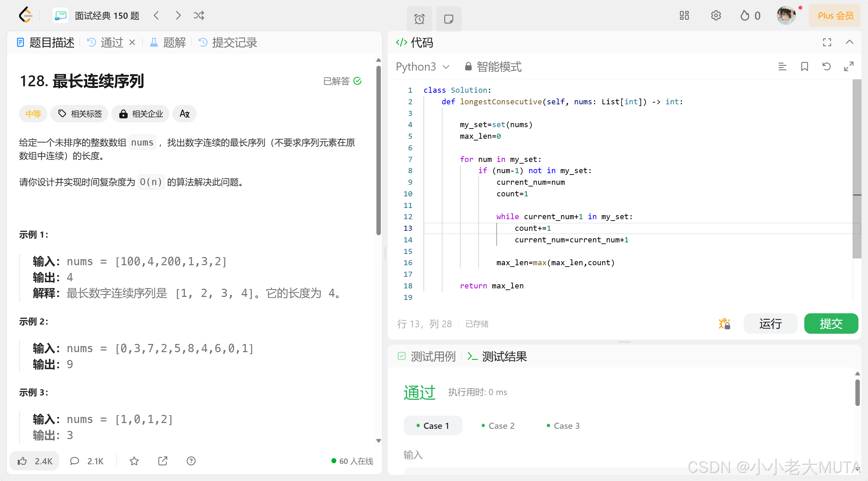Click the problem description vertical scrollbar
The width and height of the screenshot is (868, 481).
[378, 150]
